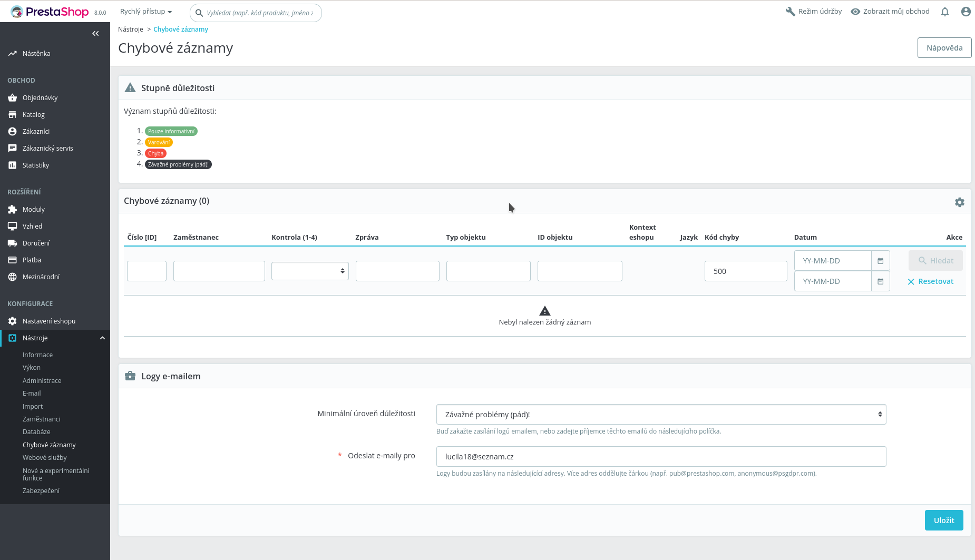Open the Rychlý přístup dropdown
The height and width of the screenshot is (560, 975).
146,11
